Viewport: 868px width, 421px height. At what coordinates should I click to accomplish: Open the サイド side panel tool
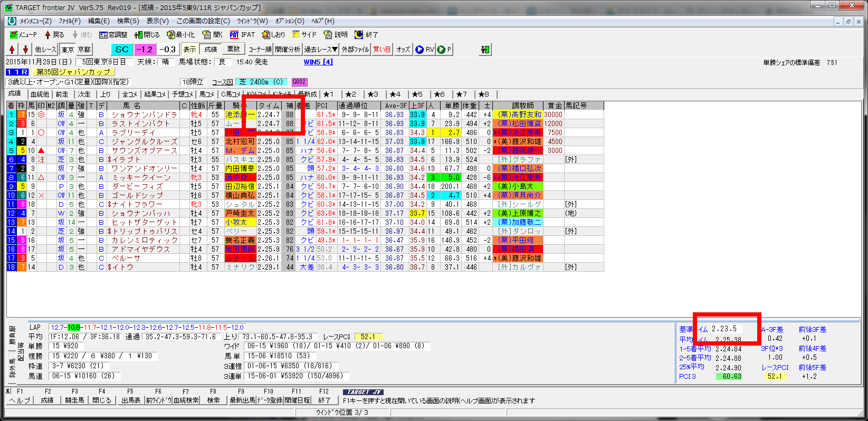click(x=304, y=35)
